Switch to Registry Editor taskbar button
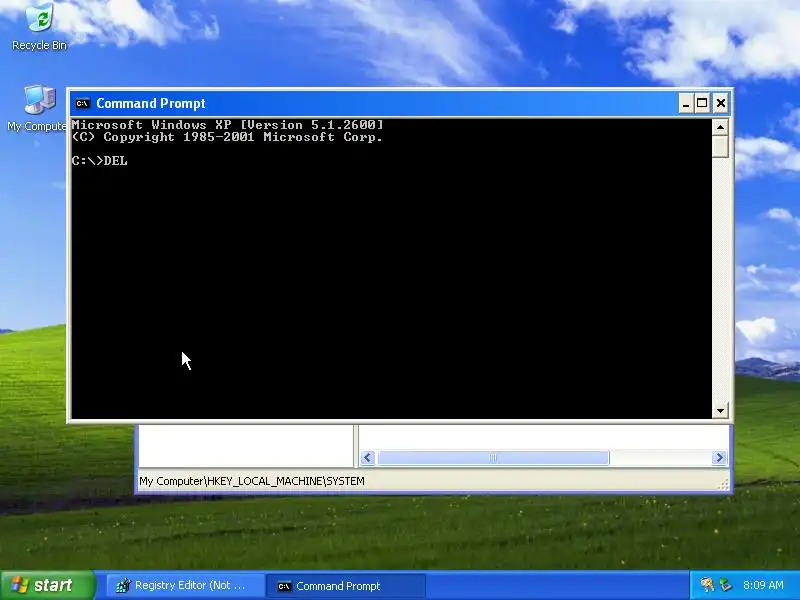This screenshot has height=600, width=800. click(x=185, y=586)
